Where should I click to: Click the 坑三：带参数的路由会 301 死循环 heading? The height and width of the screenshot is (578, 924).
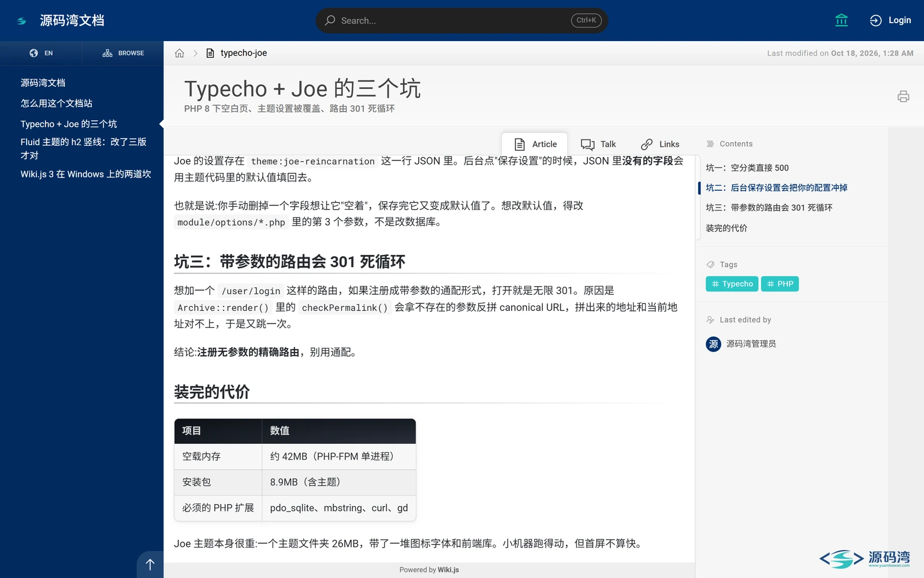pyautogui.click(x=289, y=262)
